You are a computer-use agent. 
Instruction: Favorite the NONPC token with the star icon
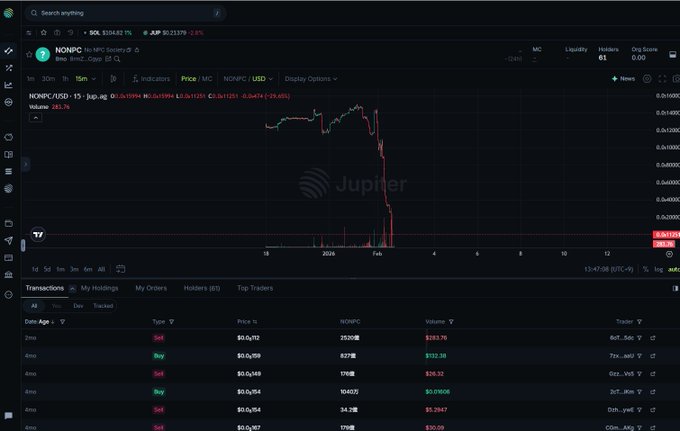(29, 55)
